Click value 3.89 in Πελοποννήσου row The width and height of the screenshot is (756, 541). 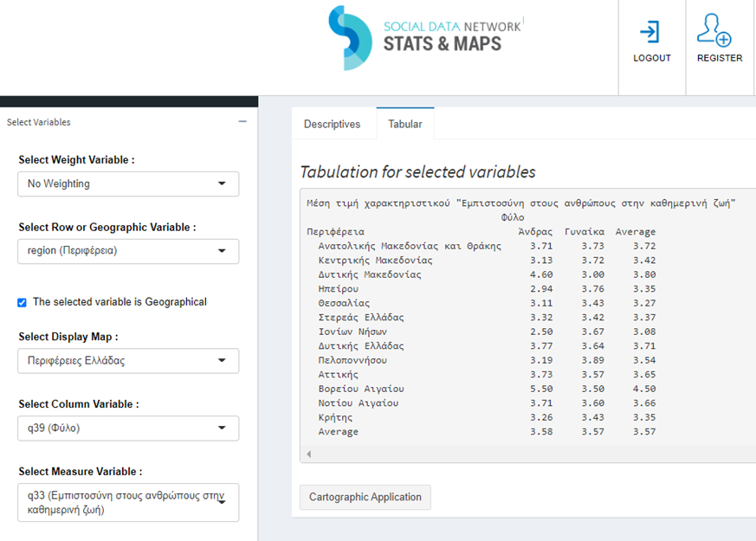[x=592, y=360]
